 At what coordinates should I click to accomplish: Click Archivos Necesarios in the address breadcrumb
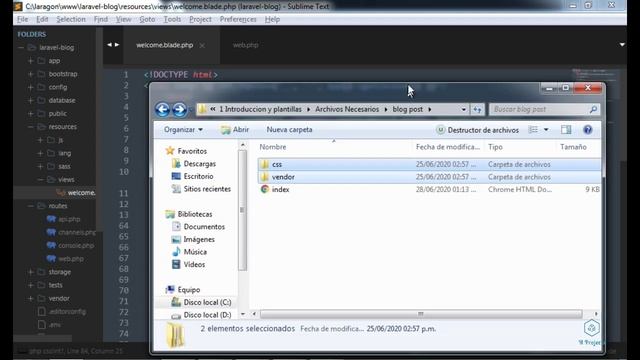tap(347, 109)
